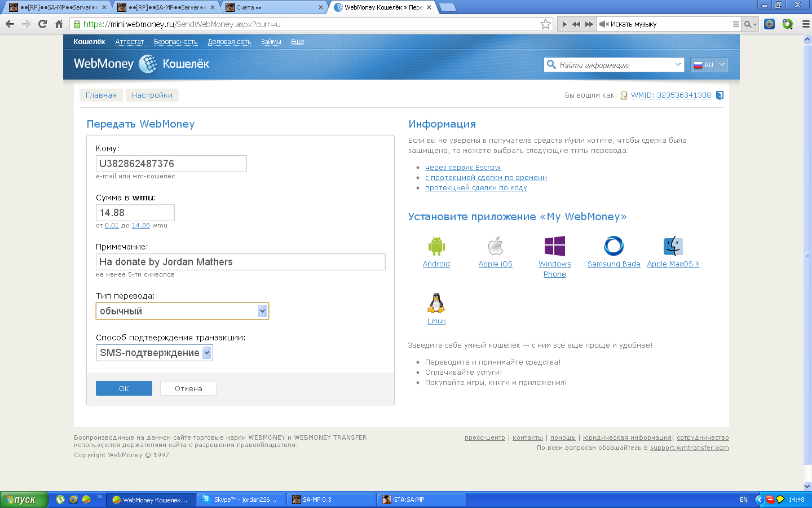812x508 pixels.
Task: Switch to the Главная tab
Action: point(101,95)
